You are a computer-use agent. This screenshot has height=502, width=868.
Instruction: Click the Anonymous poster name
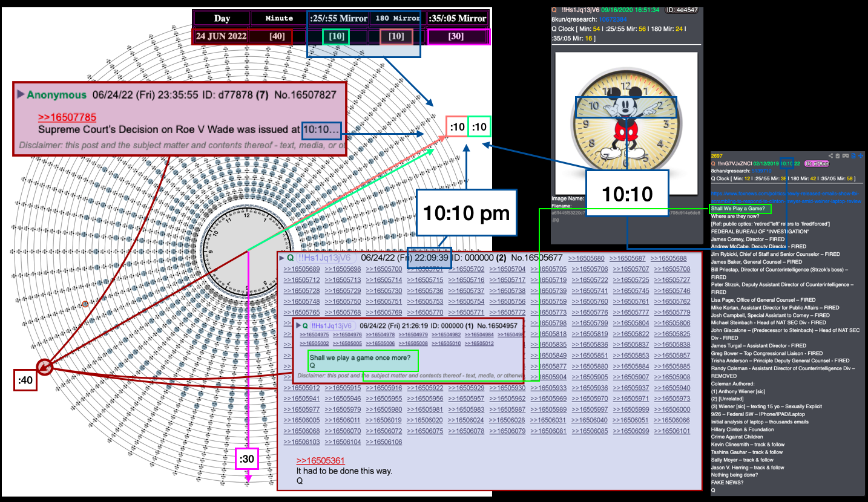57,95
